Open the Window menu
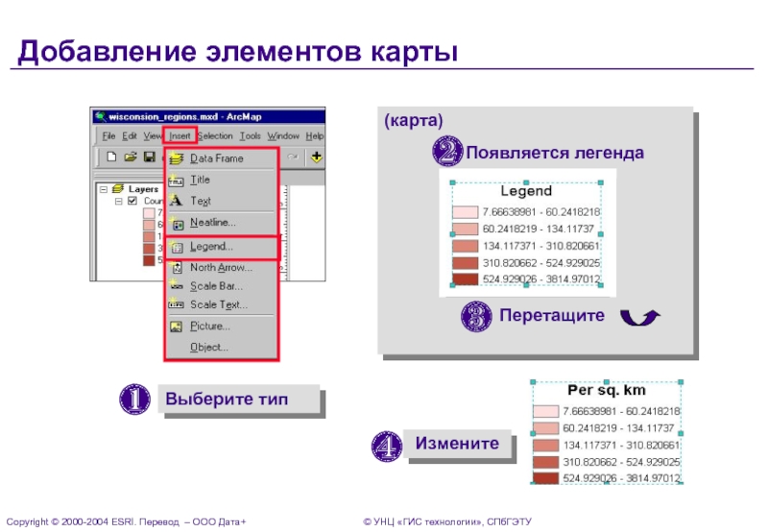Viewport: 768px width, 532px height. click(283, 135)
